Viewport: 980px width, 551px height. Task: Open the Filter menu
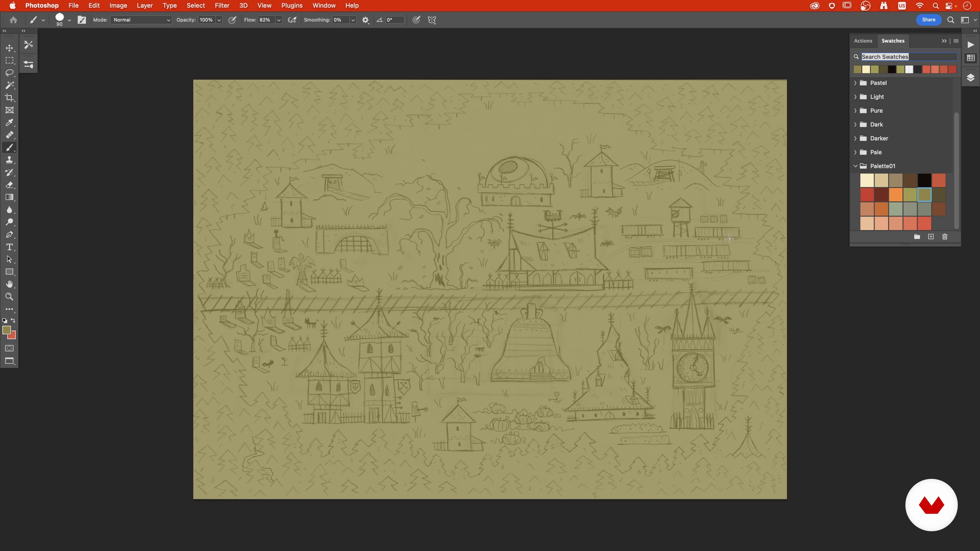click(x=222, y=6)
